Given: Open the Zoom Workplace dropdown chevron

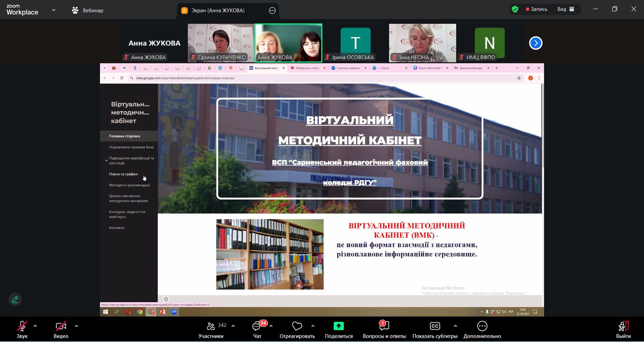Looking at the screenshot, I should tap(54, 10).
